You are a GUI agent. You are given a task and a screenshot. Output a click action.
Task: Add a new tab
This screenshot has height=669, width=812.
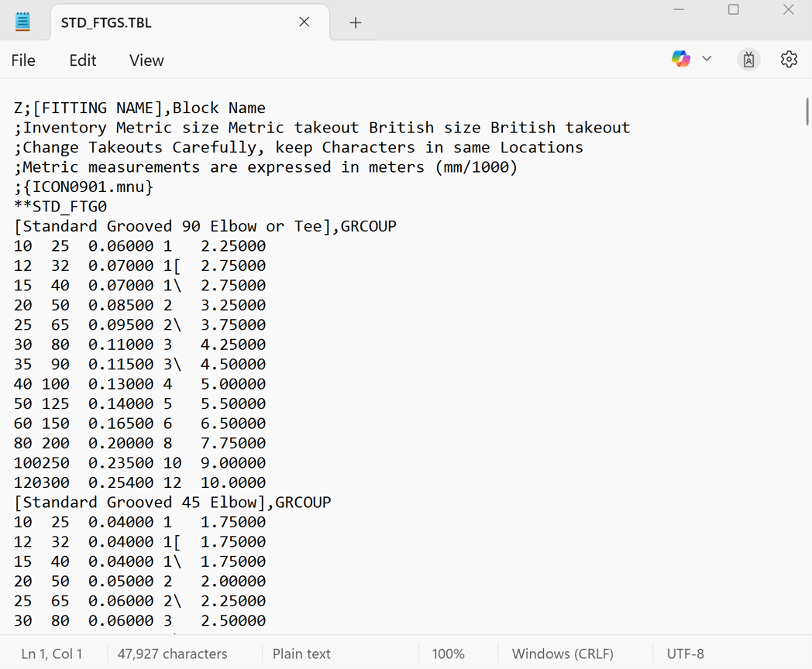click(355, 22)
